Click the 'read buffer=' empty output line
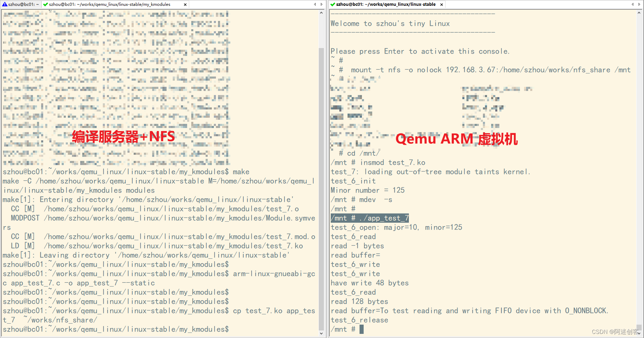 coord(355,255)
